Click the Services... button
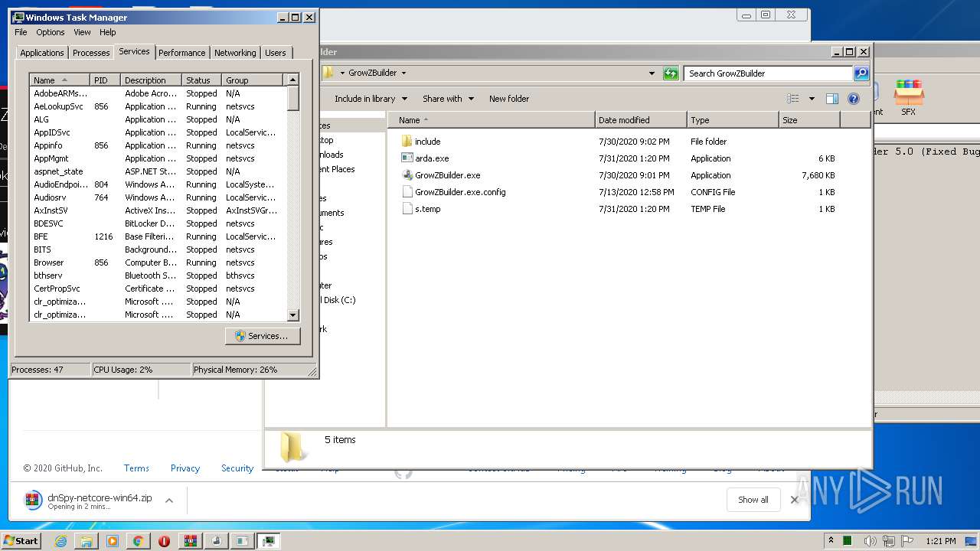 (263, 336)
